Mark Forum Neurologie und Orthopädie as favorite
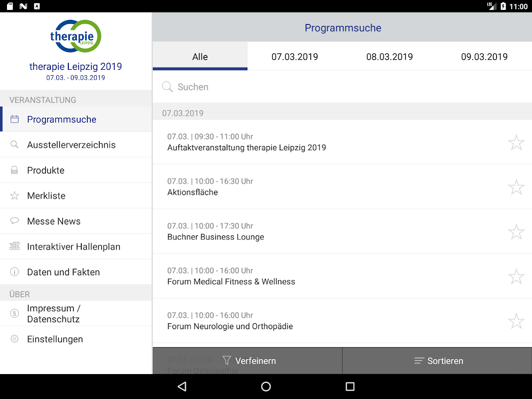The height and width of the screenshot is (399, 532). (516, 321)
